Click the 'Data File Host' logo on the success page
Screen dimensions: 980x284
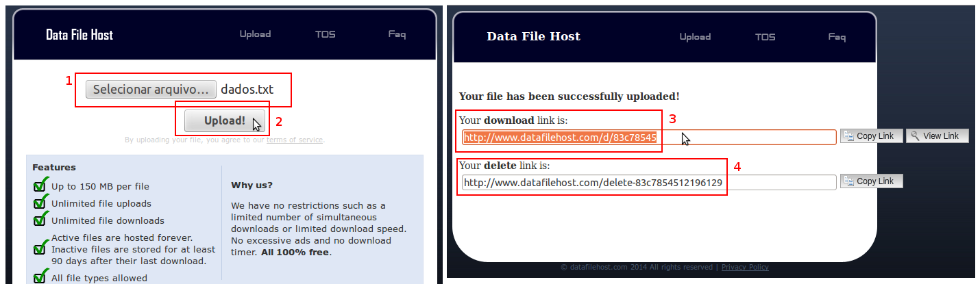(533, 37)
